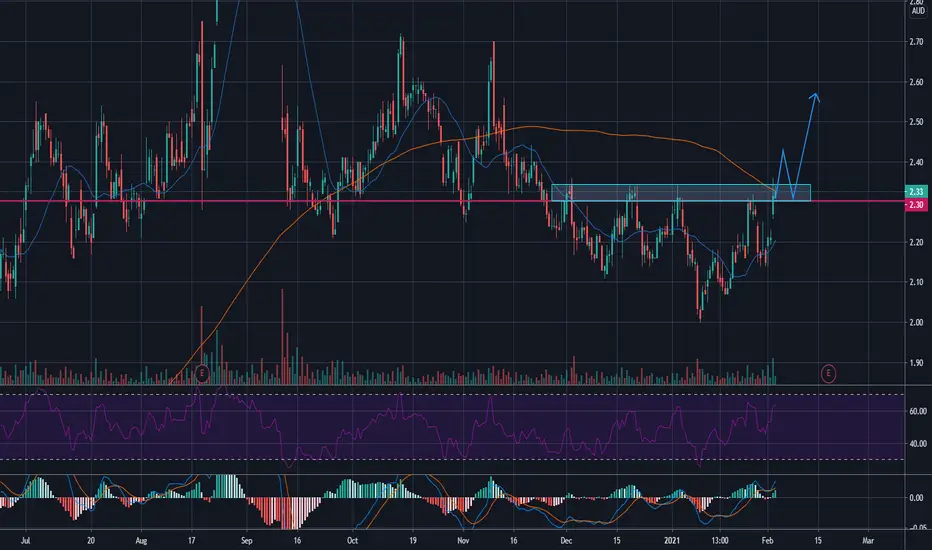Click the 0.00 MACD scale label
This screenshot has width=932, height=550.
tap(916, 498)
